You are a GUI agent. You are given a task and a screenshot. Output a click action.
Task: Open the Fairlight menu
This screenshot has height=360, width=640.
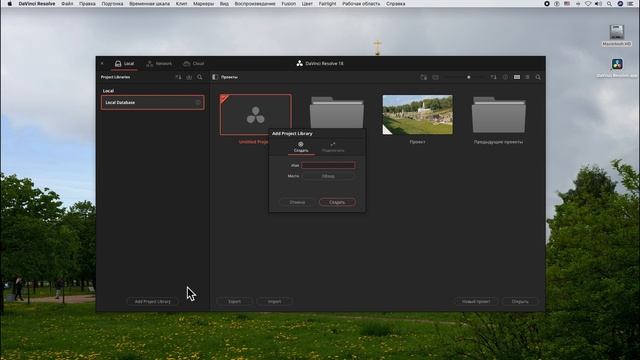(x=327, y=4)
